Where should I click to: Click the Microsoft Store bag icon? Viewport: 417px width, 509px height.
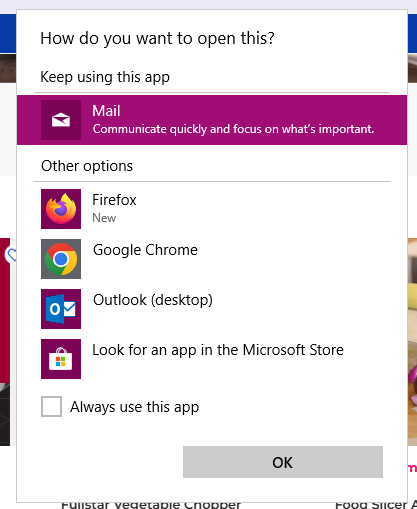61,359
